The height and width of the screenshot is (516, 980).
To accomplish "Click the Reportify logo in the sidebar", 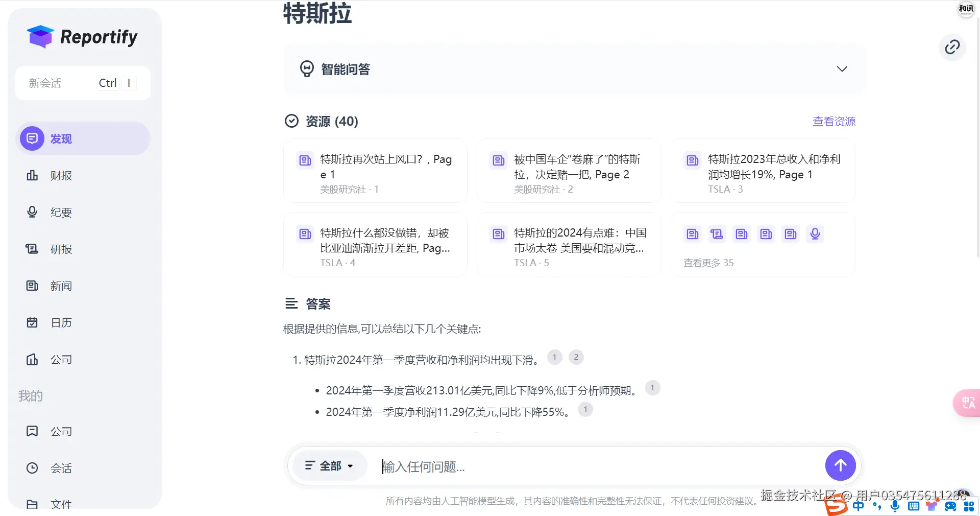I will (x=82, y=37).
